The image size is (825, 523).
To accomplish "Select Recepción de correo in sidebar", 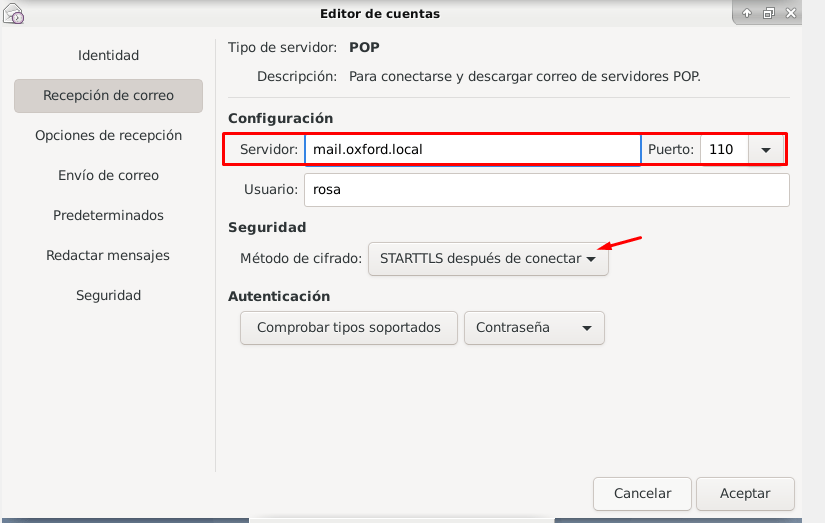I will [108, 96].
